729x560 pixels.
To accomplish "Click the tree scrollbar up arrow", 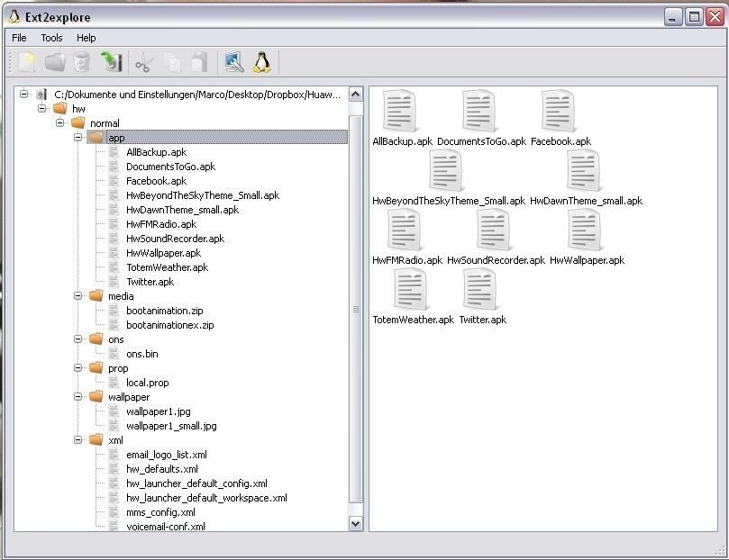I will [356, 95].
